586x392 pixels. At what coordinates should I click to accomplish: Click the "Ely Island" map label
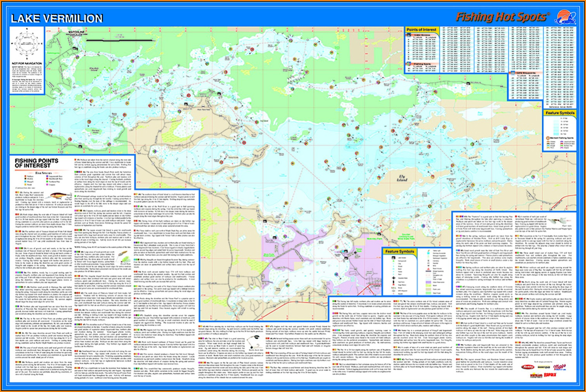402,178
